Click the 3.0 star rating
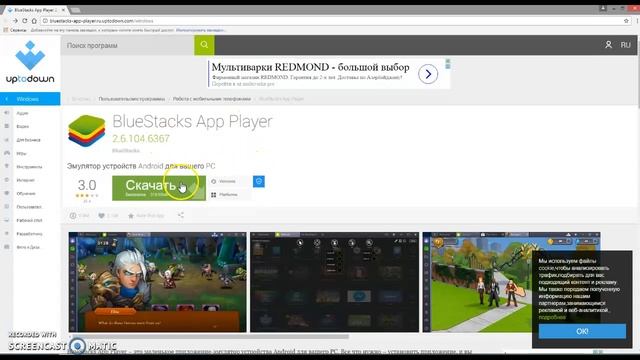This screenshot has height=360, width=640. pos(87,189)
